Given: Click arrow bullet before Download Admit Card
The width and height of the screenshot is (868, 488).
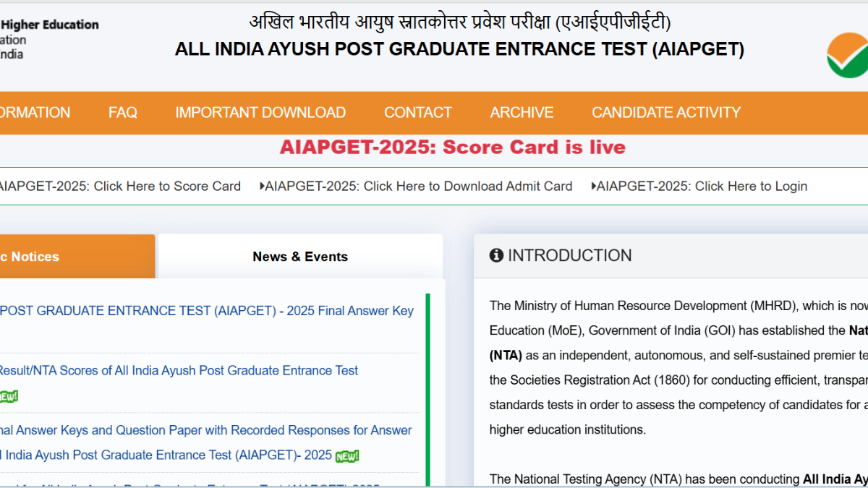Looking at the screenshot, I should [262, 187].
